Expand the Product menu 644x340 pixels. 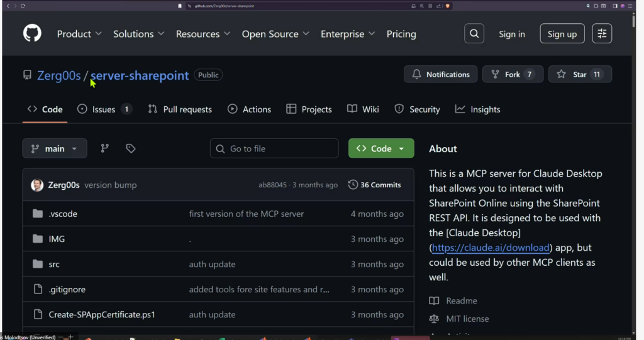[79, 34]
